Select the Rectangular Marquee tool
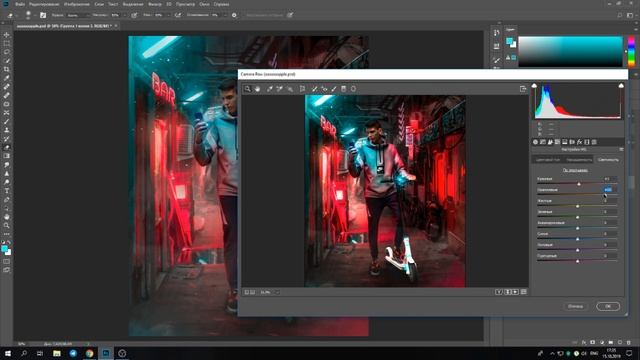The image size is (640, 360). pos(7,43)
